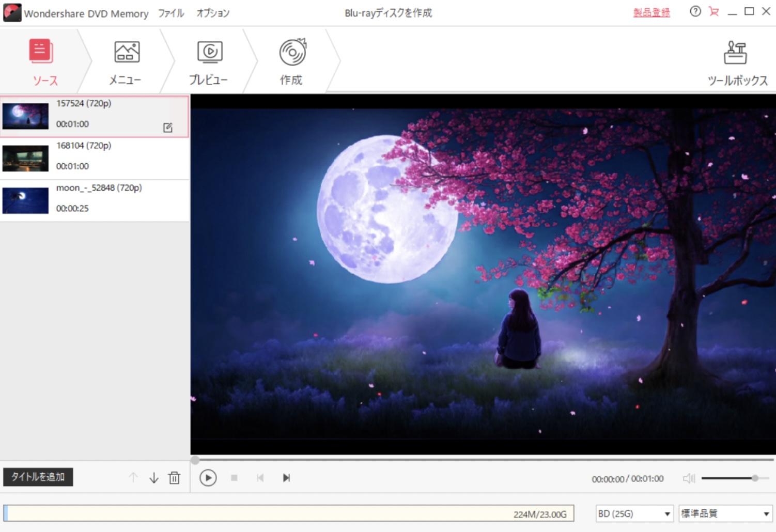Open the 標準品質 quality dropdown
The height and width of the screenshot is (532, 776).
point(725,513)
